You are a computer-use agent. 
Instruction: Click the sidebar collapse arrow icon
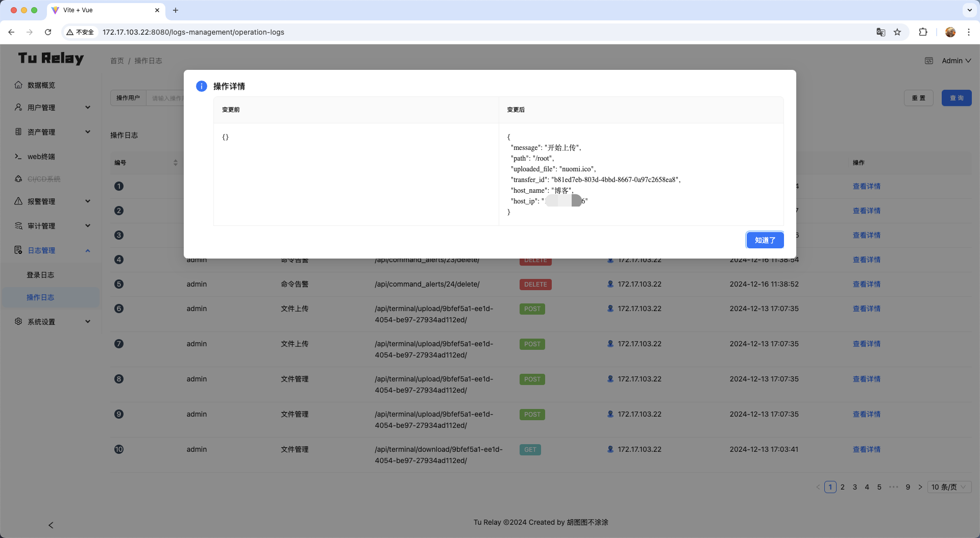(51, 525)
